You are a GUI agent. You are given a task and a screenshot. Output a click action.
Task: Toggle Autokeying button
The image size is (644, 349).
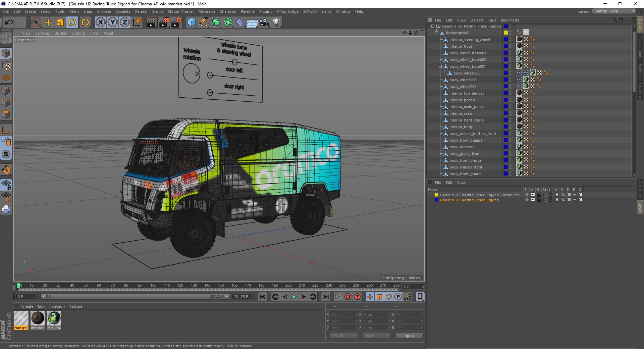click(x=348, y=297)
